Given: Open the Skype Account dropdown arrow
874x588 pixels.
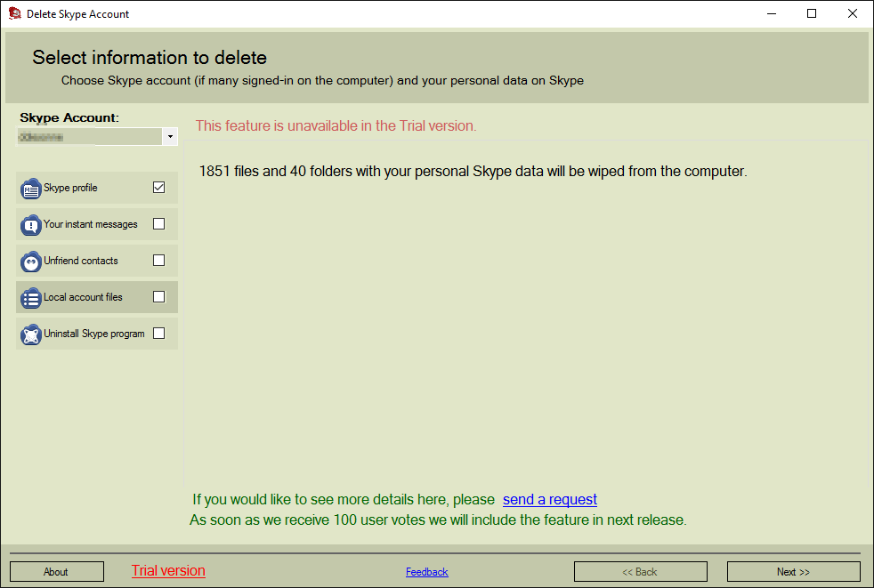Looking at the screenshot, I should point(170,137).
